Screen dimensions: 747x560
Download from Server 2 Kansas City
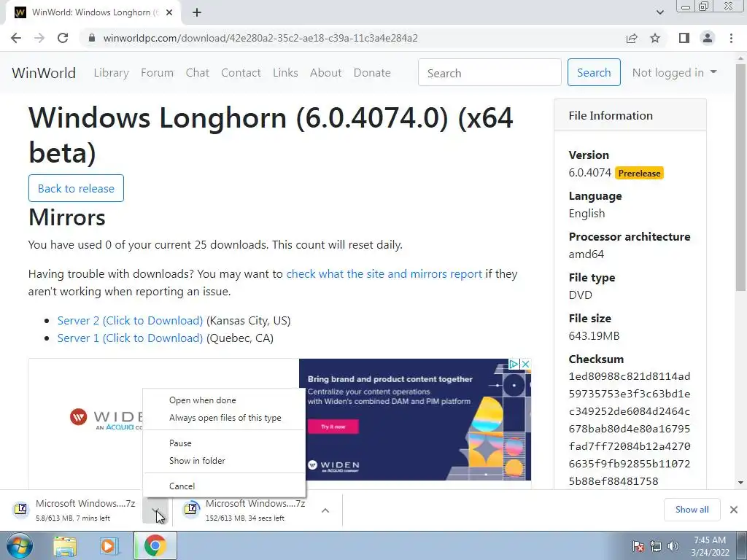point(130,321)
